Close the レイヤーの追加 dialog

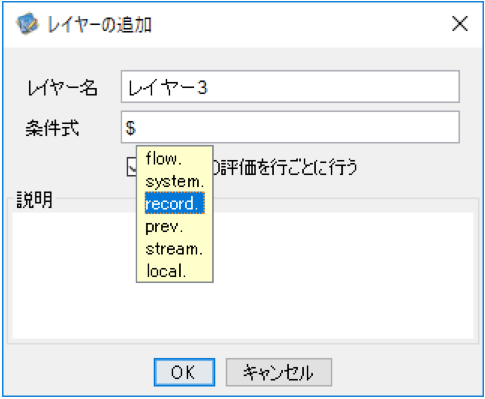coord(460,24)
